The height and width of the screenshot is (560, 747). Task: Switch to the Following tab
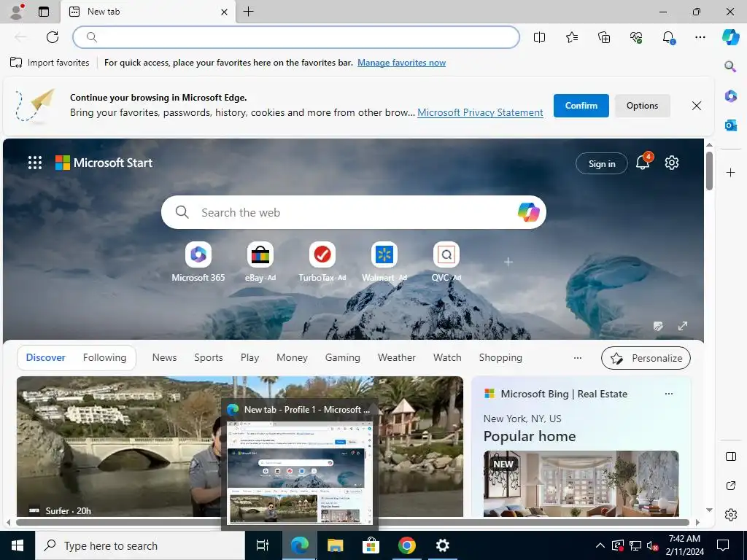point(104,357)
